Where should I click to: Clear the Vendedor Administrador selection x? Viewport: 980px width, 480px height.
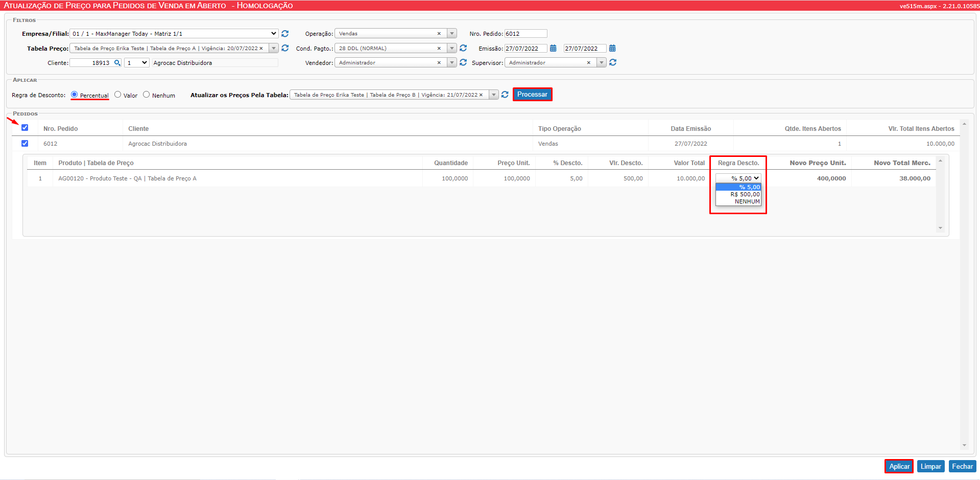pos(439,63)
